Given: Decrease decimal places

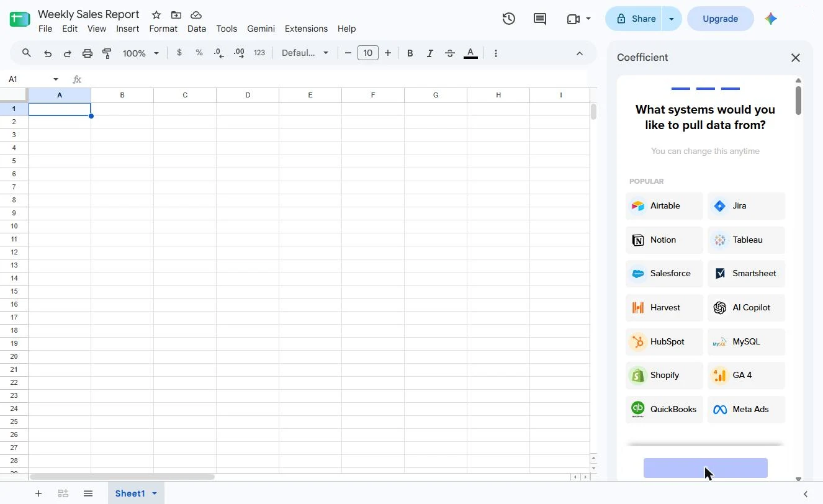Looking at the screenshot, I should (x=219, y=53).
